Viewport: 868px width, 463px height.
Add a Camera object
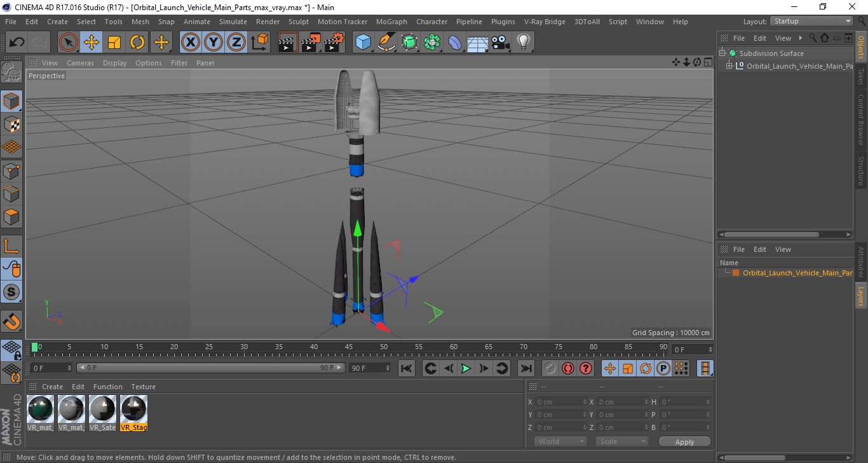tap(500, 43)
